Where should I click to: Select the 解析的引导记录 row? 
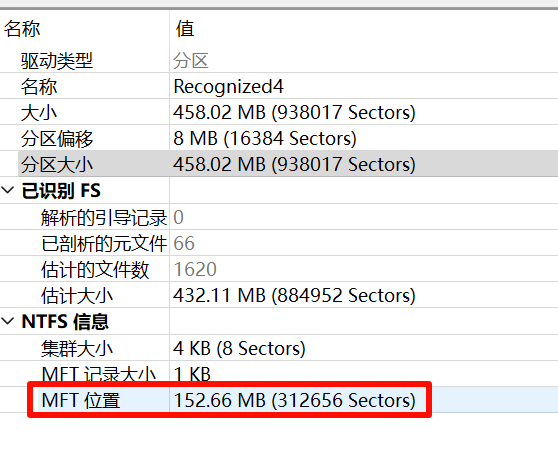point(279,217)
